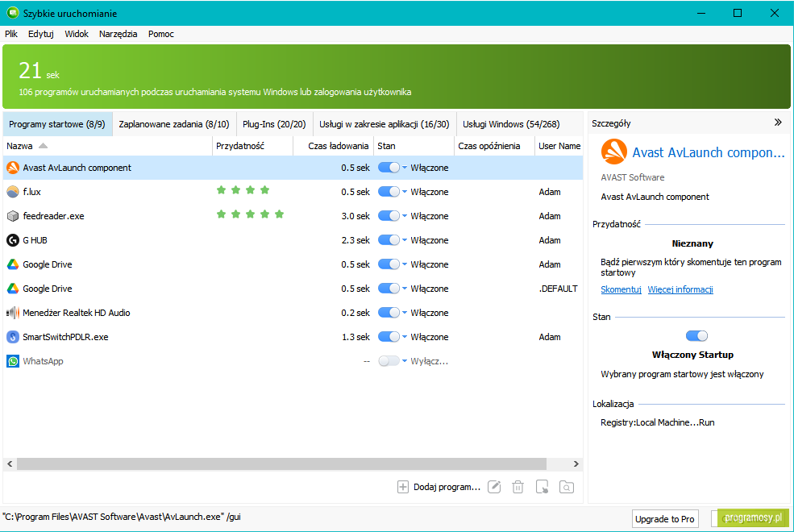Click the open folder location icon
The width and height of the screenshot is (794, 532).
coord(566,487)
